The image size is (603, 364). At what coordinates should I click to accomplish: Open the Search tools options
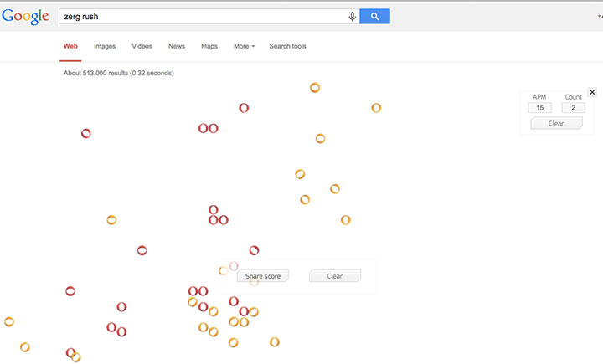coord(287,46)
